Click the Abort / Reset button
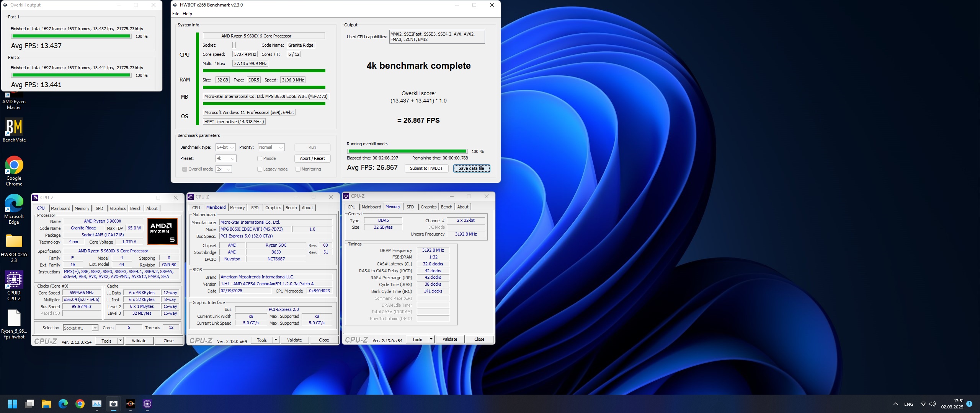The width and height of the screenshot is (980, 413). click(312, 158)
